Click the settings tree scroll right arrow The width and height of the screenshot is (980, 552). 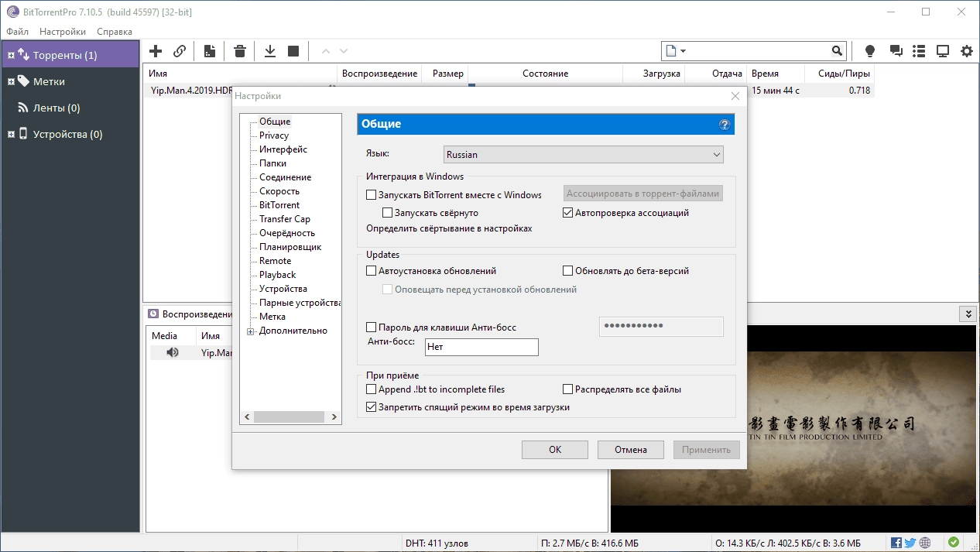(334, 417)
